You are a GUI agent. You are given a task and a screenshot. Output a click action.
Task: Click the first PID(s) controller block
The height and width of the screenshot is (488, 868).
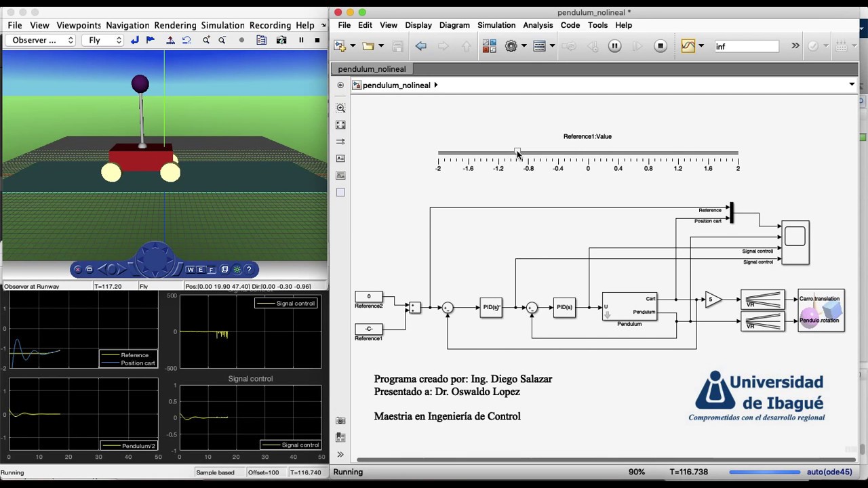coord(491,308)
